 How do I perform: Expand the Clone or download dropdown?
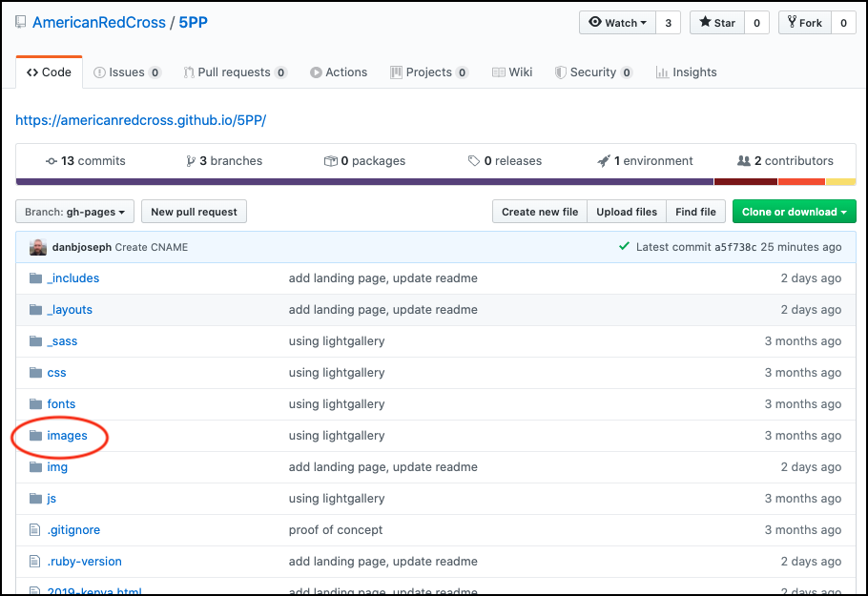(x=795, y=212)
